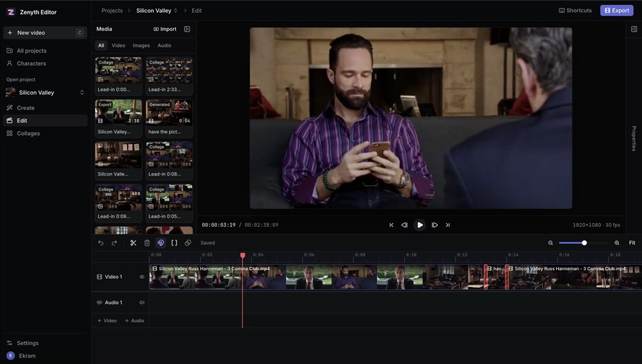The image size is (642, 364).
Task: Step forward one frame
Action: (435, 225)
